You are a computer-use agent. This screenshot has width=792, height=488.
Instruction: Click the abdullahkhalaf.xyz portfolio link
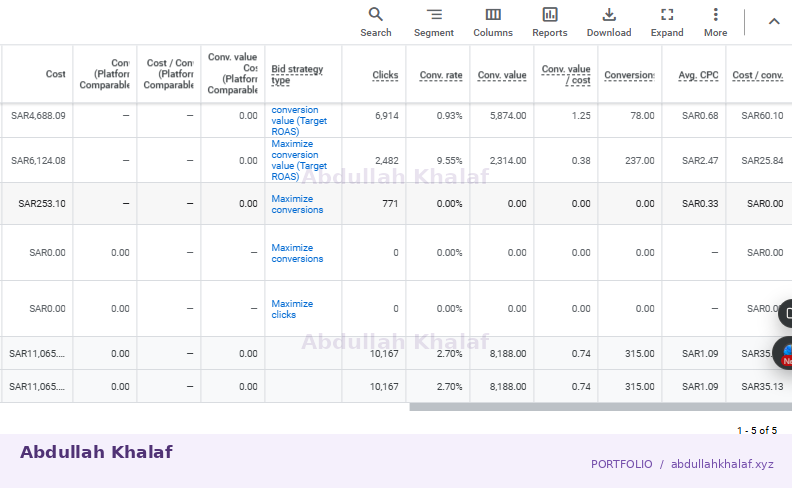coord(722,464)
